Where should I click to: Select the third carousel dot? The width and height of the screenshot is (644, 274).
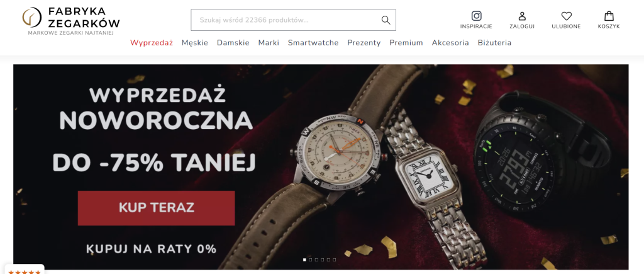click(316, 260)
